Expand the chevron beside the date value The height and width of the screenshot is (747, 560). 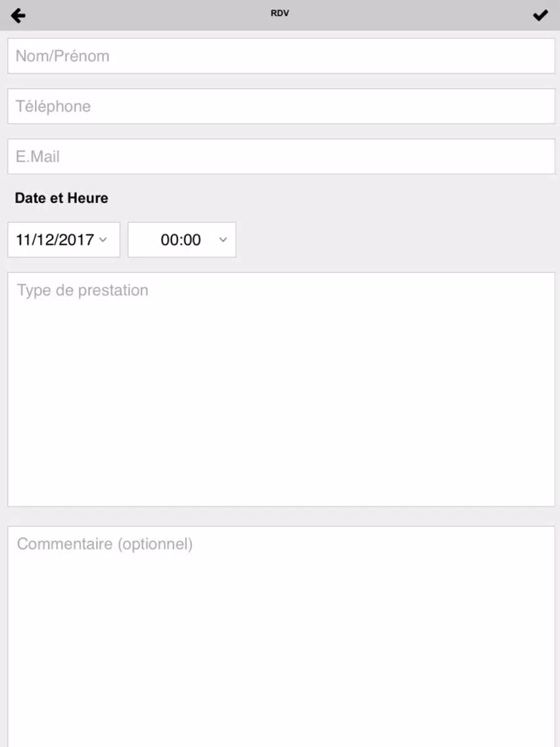pyautogui.click(x=103, y=239)
